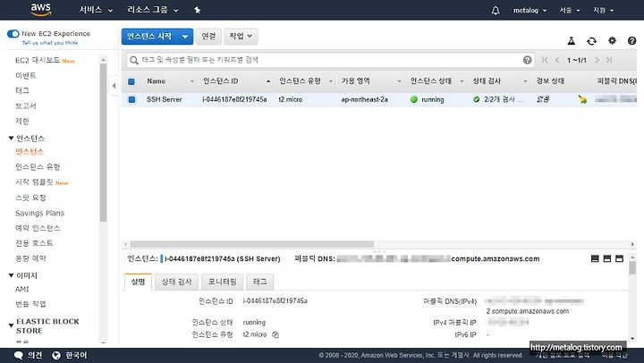Screen dimensions: 644x363
Task: Go to last page of results
Action: tap(609, 60)
